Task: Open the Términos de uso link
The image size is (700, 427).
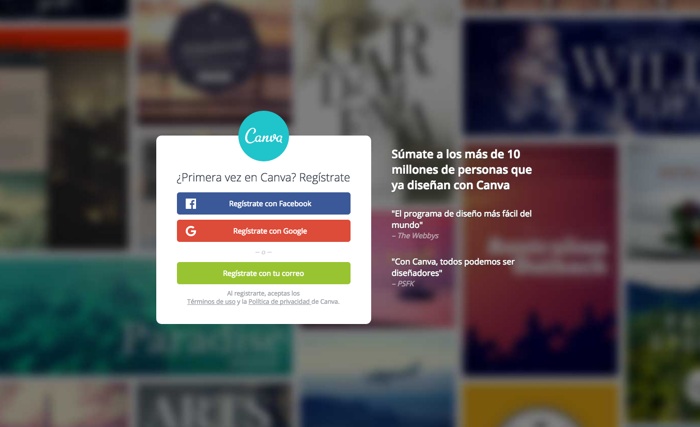Action: tap(211, 301)
